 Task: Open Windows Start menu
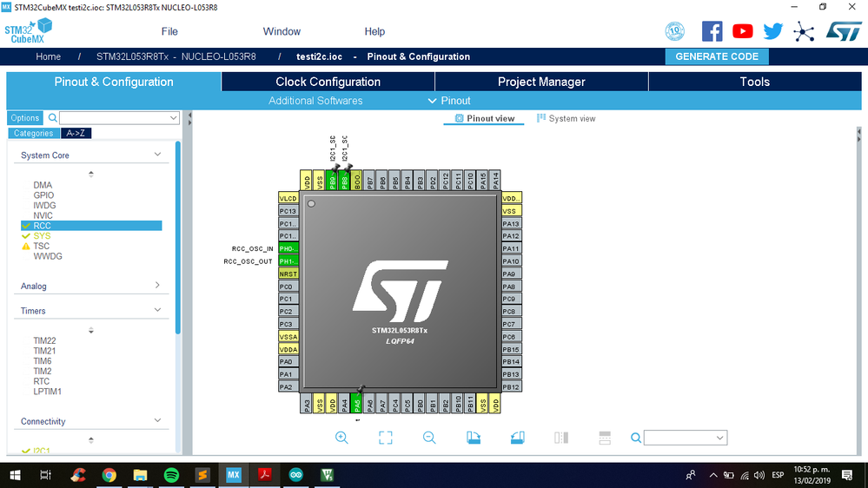15,475
